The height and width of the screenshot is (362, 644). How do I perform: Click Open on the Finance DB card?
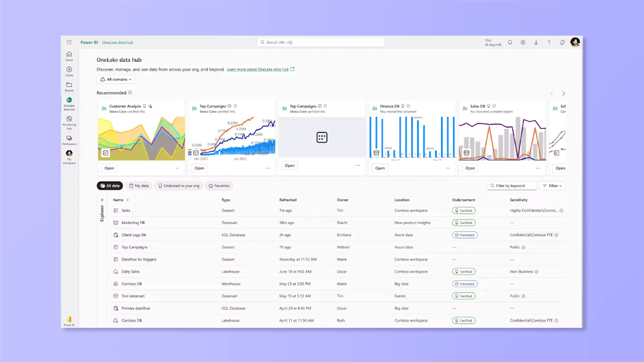380,168
